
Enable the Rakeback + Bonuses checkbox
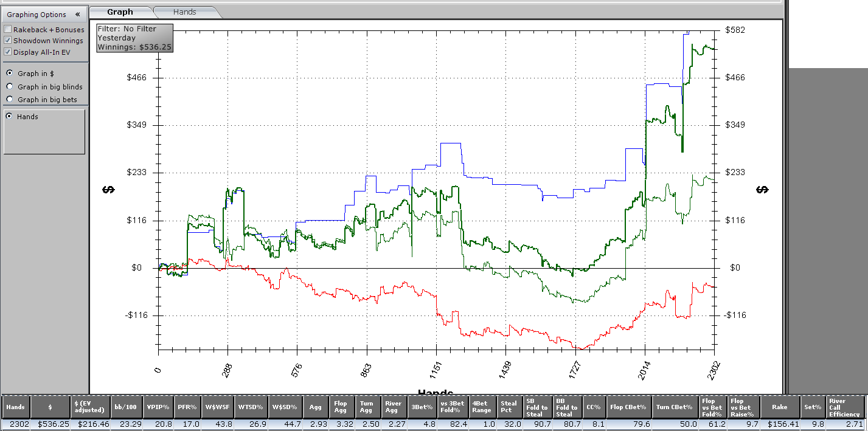(8, 30)
